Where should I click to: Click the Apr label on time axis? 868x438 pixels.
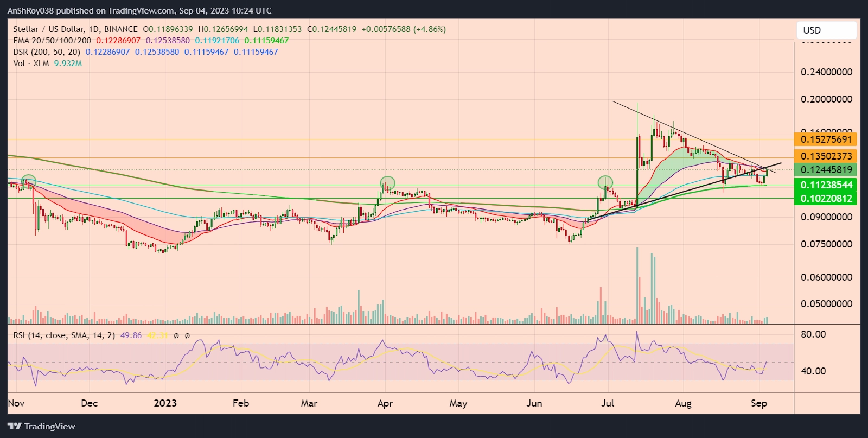tap(385, 403)
